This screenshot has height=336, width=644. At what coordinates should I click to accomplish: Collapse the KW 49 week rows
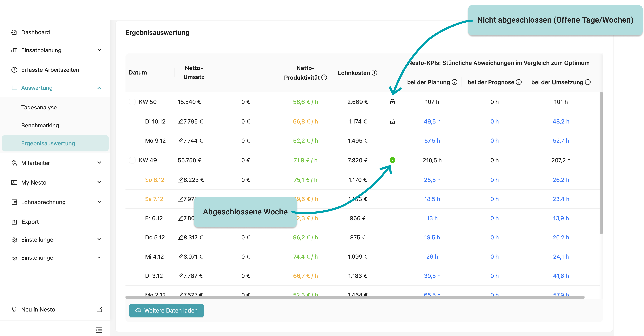click(x=132, y=160)
